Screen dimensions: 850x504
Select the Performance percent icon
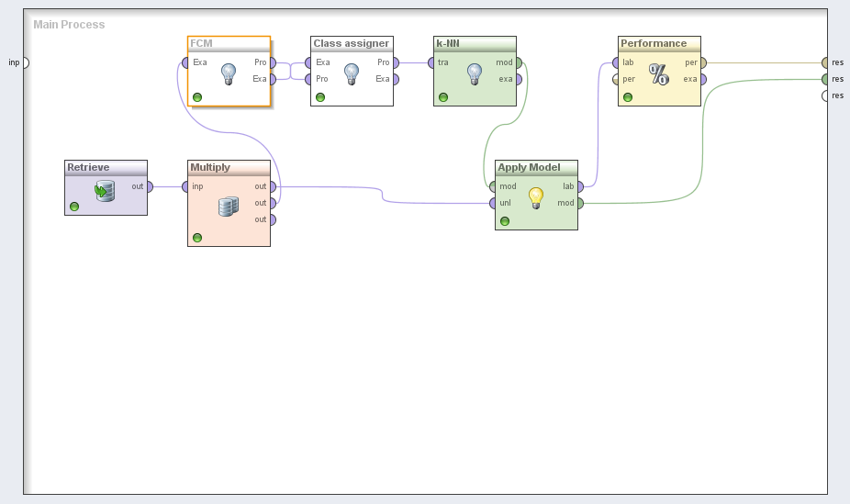tap(659, 74)
